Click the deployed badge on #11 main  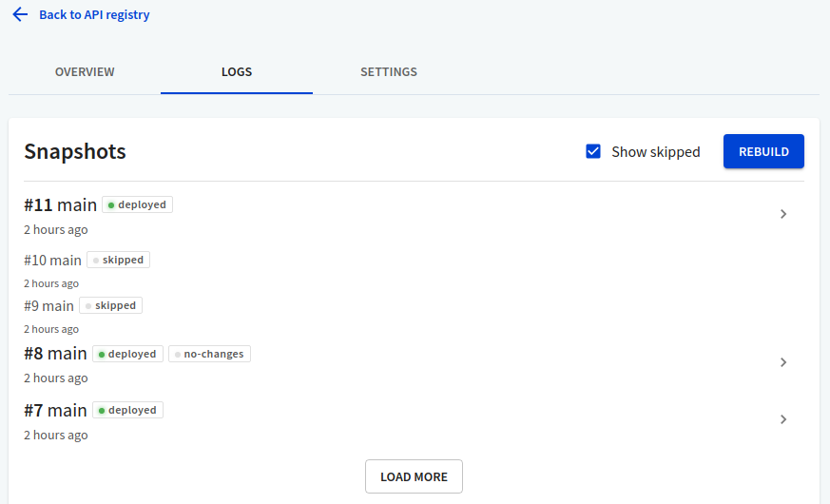[x=137, y=204]
